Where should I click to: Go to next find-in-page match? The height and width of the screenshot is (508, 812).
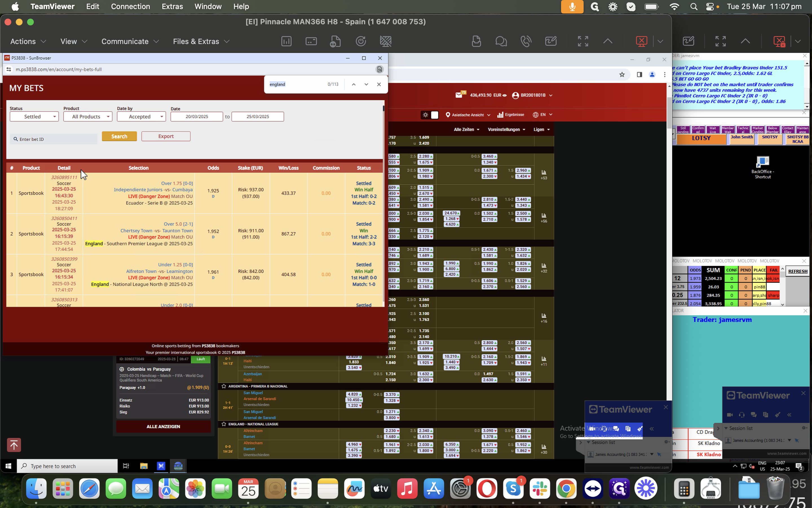point(366,84)
